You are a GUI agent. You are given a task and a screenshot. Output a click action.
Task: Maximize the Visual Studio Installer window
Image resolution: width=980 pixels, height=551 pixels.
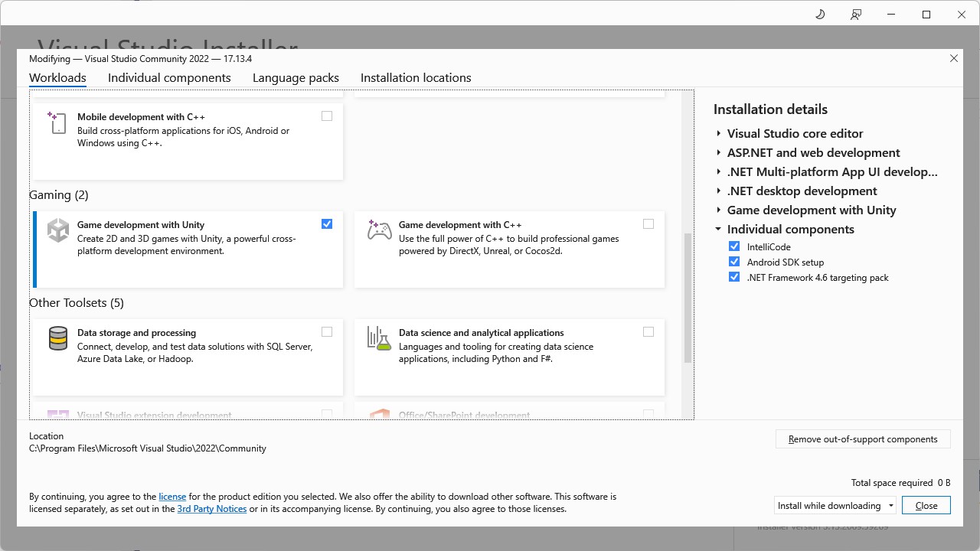[x=926, y=15]
